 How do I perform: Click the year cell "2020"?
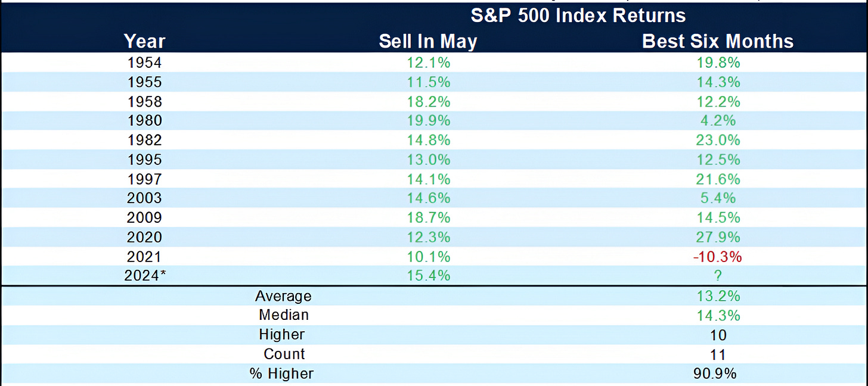click(145, 237)
